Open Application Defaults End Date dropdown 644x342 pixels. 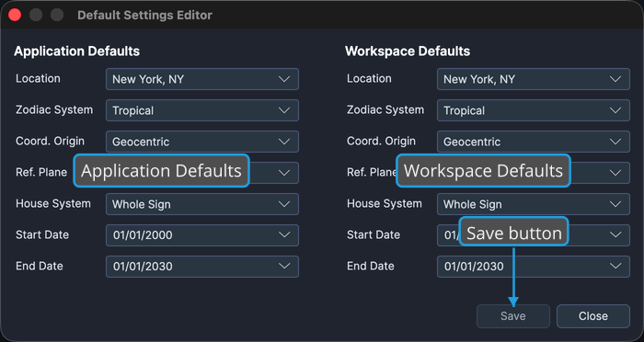[202, 267]
